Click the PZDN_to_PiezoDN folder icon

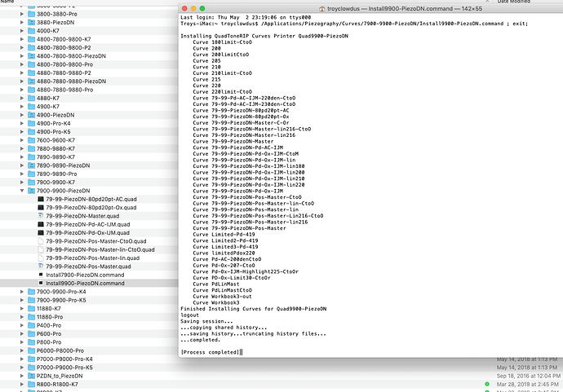(31, 376)
